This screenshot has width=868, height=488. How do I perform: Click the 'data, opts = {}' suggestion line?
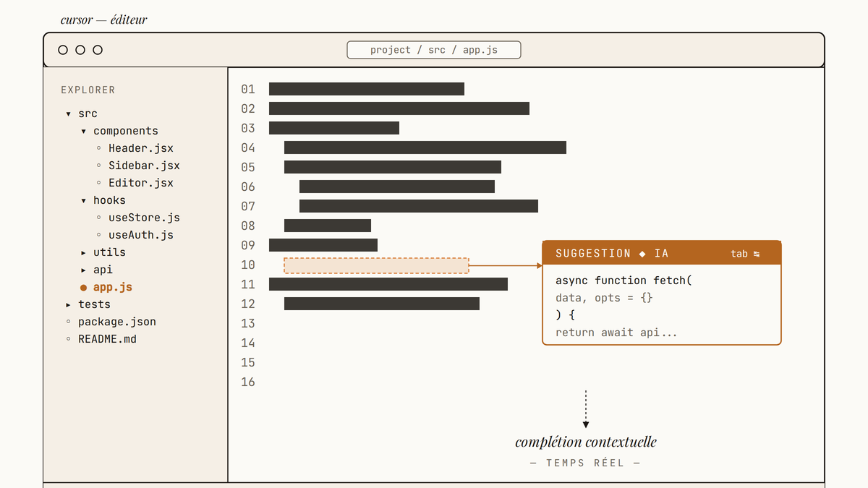tap(605, 298)
